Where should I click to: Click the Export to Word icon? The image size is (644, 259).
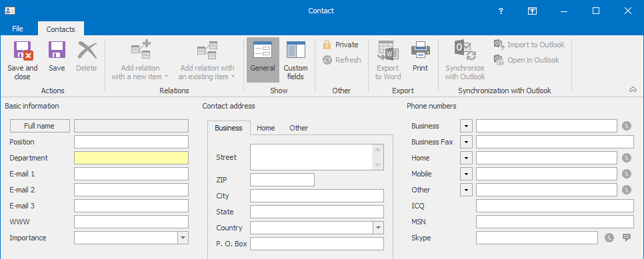point(388,50)
